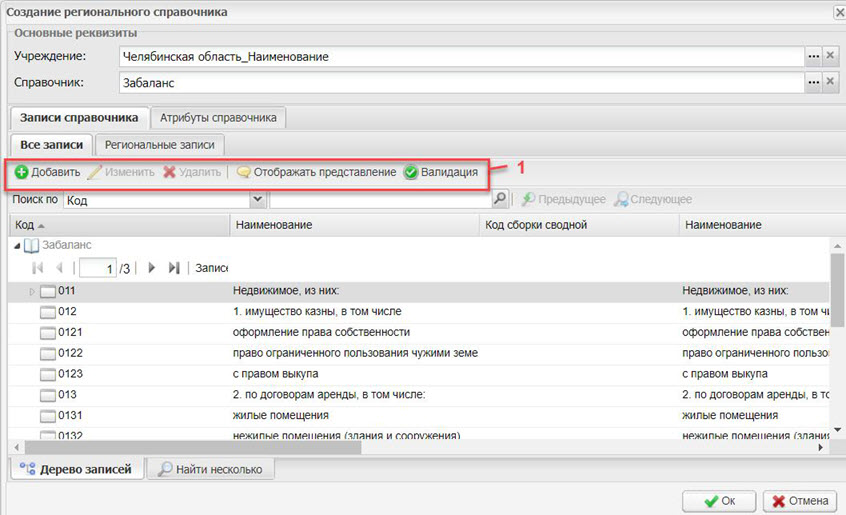
Task: Expand tree row 011
Action: (31, 291)
